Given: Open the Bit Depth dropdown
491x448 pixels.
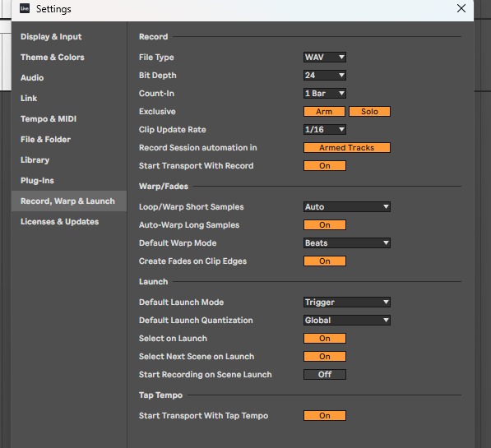Looking at the screenshot, I should [x=325, y=76].
